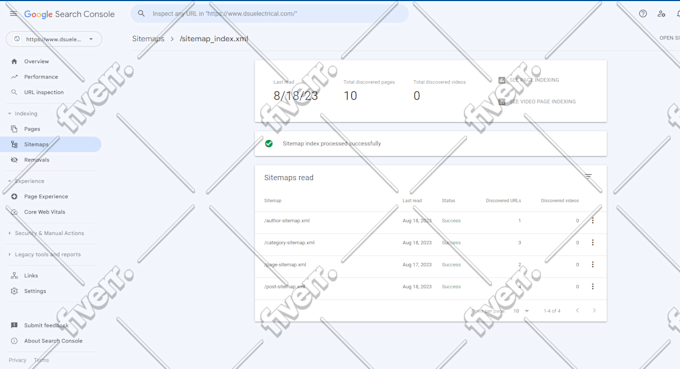Image resolution: width=680 pixels, height=369 pixels.
Task: Click the About Search Console info icon
Action: coord(14,341)
